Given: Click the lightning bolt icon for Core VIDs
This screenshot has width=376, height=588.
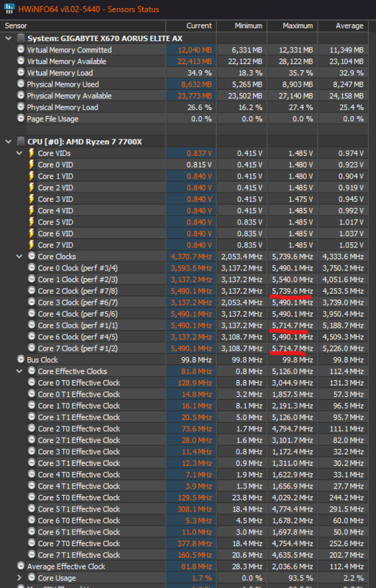Looking at the screenshot, I should click(x=32, y=153).
